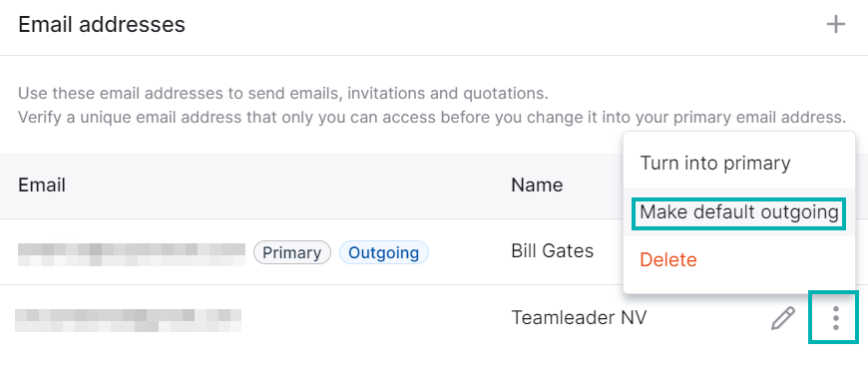This screenshot has height=366, width=868.
Task: Sort by the Name column header
Action: pos(537,184)
